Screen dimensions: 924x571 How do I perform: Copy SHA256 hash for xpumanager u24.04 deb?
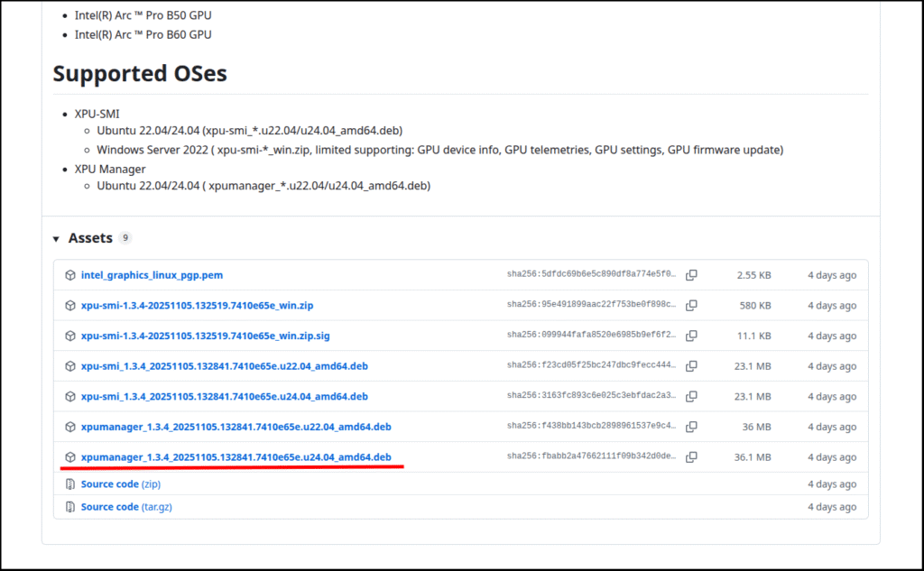click(x=691, y=457)
